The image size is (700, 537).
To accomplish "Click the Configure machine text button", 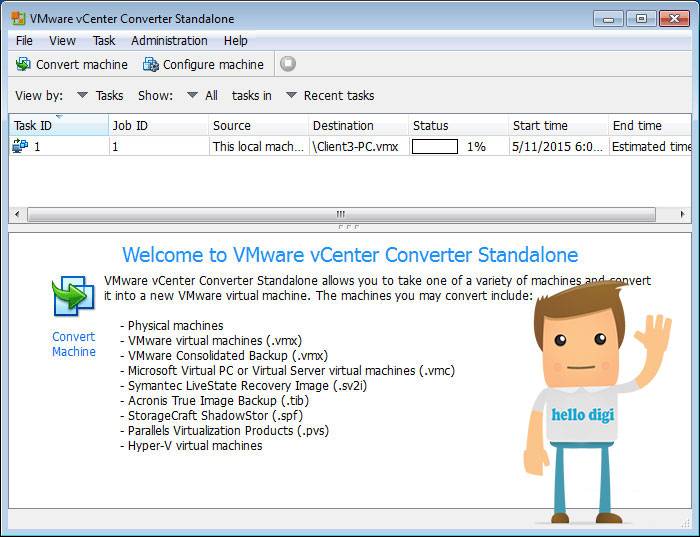I will (x=213, y=65).
